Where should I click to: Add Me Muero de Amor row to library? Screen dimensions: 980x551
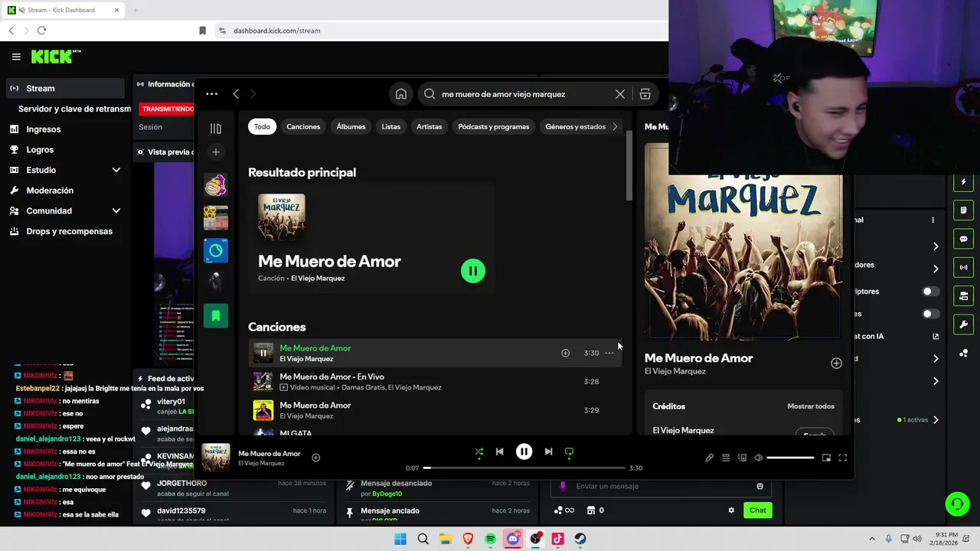(565, 353)
